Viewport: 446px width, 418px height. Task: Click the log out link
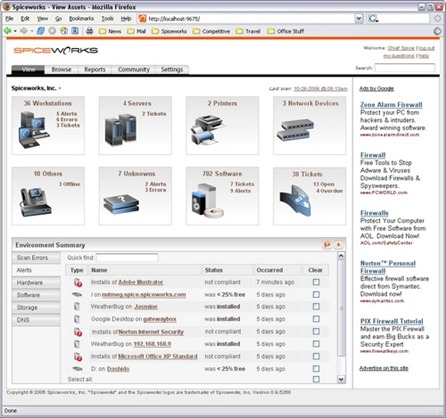coord(426,48)
